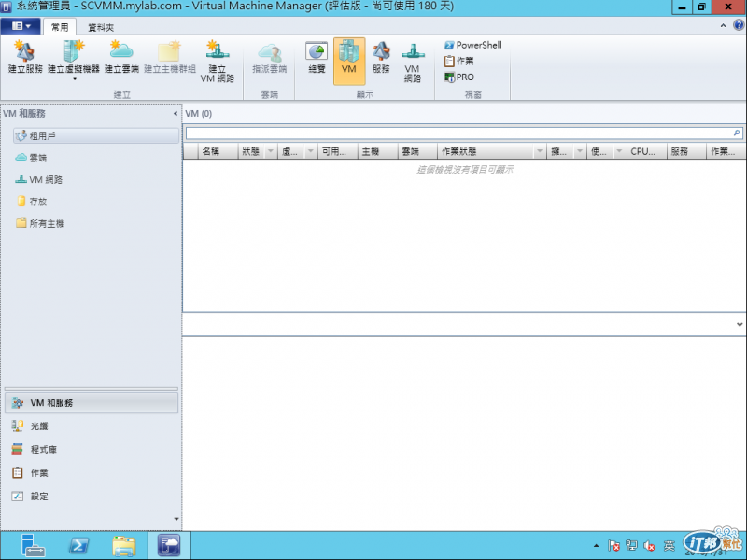Screen dimensions: 747x560
Task: Click the 建立主機群組 ribbon icon
Action: pyautogui.click(x=170, y=57)
